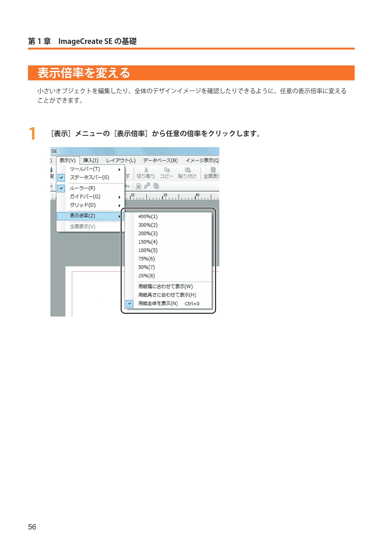The height and width of the screenshot is (555, 392).
Task: Choose 400%(1) zoom level
Action: pyautogui.click(x=168, y=217)
